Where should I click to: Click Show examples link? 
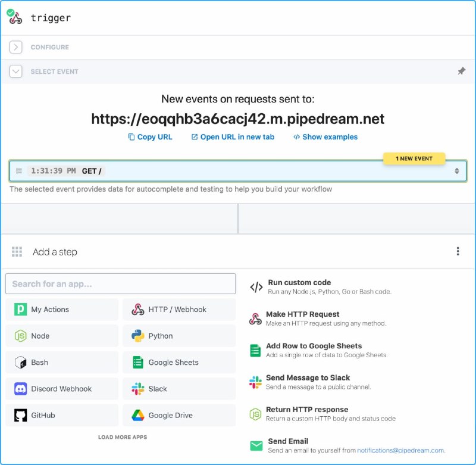[325, 137]
